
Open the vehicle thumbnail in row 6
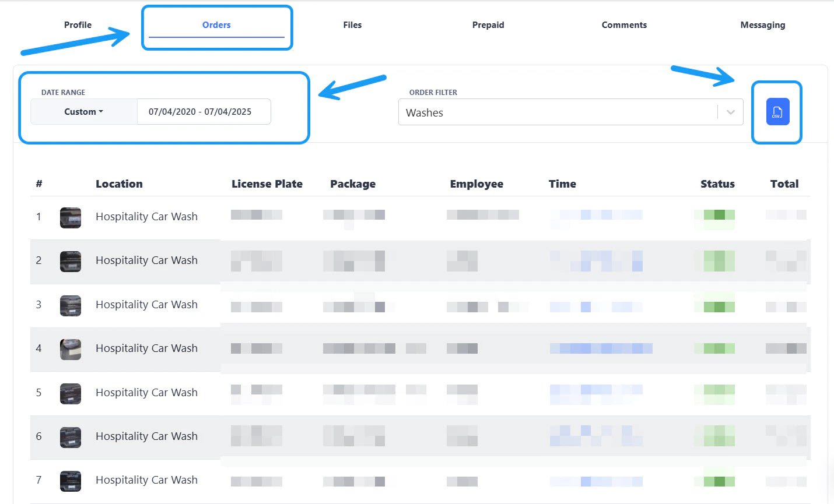click(x=71, y=437)
